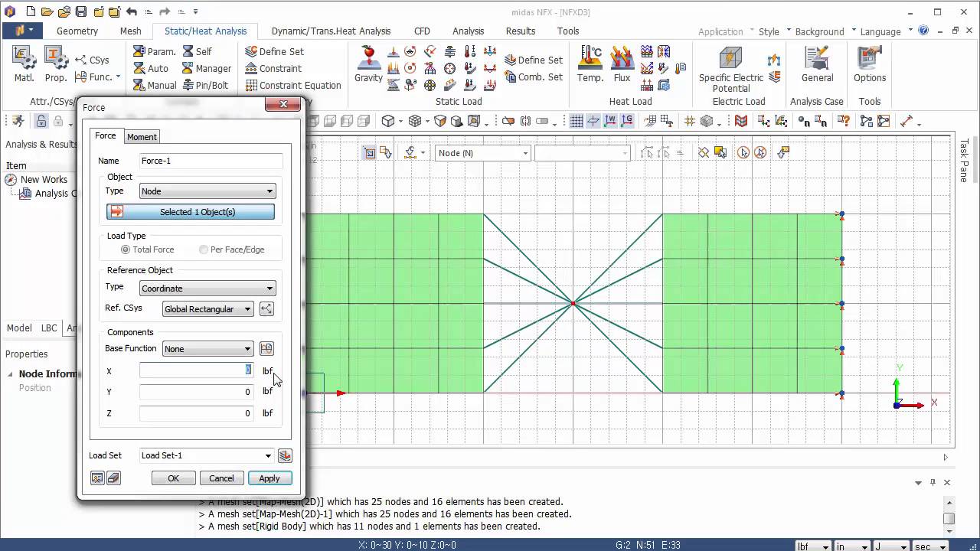This screenshot has width=980, height=551.
Task: Expand the Node Information properties group
Action: (11, 374)
